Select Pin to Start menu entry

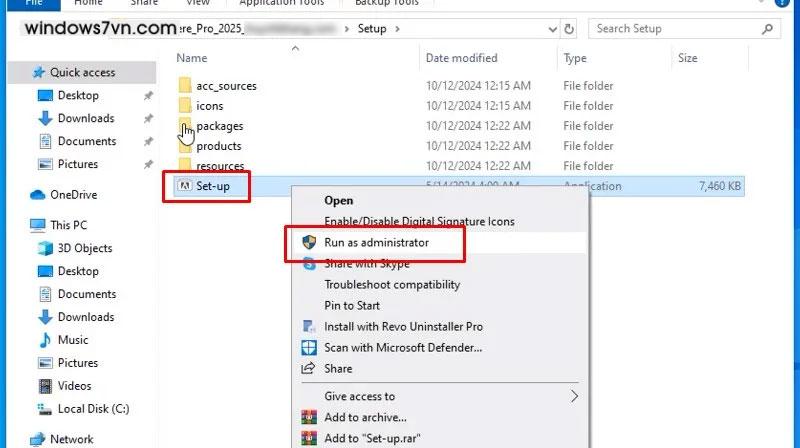[x=352, y=306]
